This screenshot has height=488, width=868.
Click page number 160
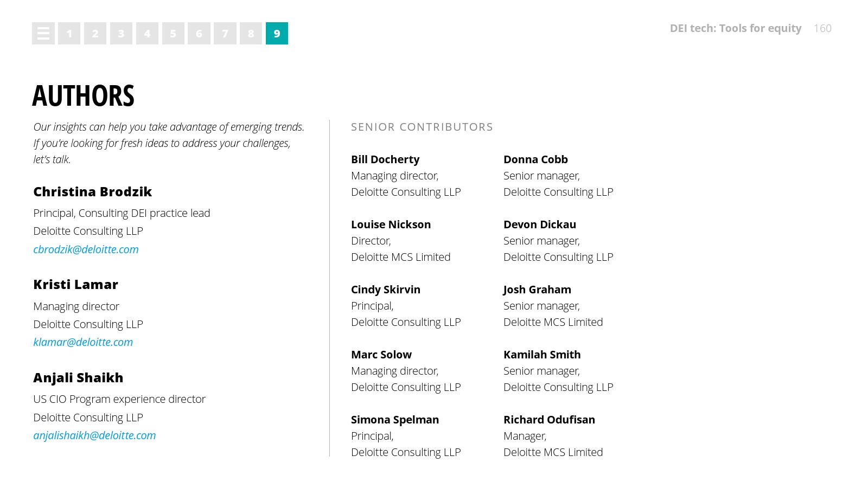822,28
